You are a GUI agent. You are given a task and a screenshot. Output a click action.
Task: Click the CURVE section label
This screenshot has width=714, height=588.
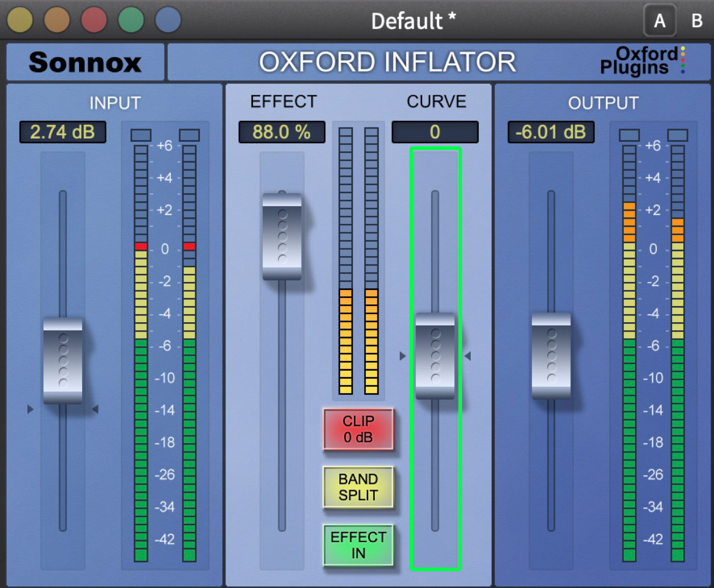(437, 101)
